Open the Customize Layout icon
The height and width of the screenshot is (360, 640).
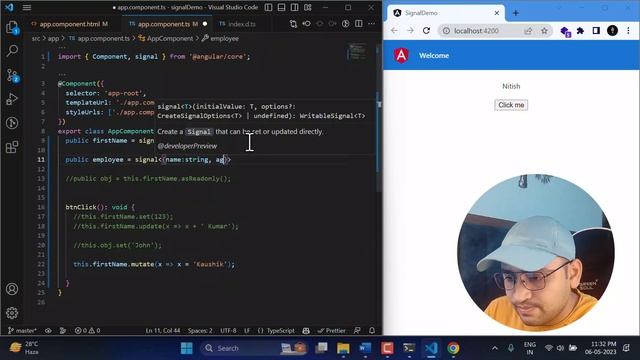[x=308, y=7]
